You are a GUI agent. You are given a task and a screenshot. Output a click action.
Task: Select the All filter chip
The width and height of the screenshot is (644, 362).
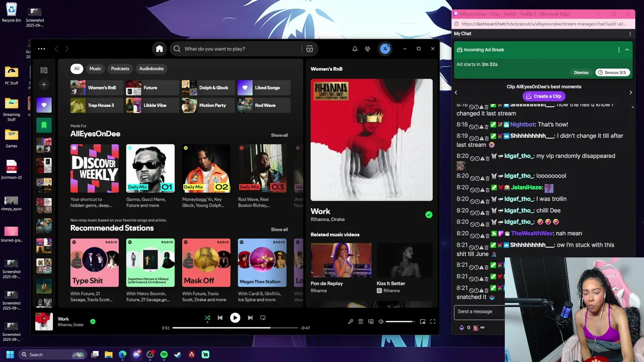(76, 68)
